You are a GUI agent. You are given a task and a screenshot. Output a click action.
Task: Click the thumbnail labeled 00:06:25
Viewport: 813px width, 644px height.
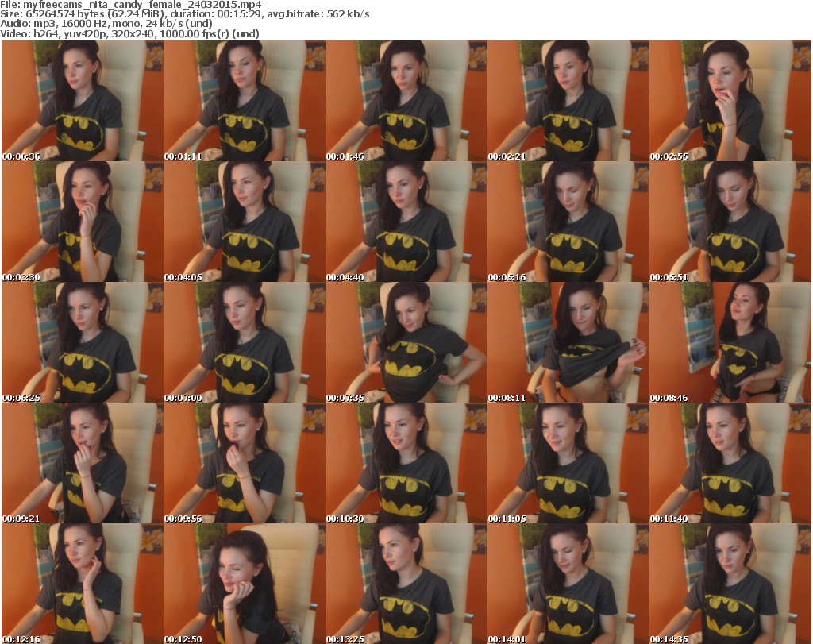click(x=83, y=343)
